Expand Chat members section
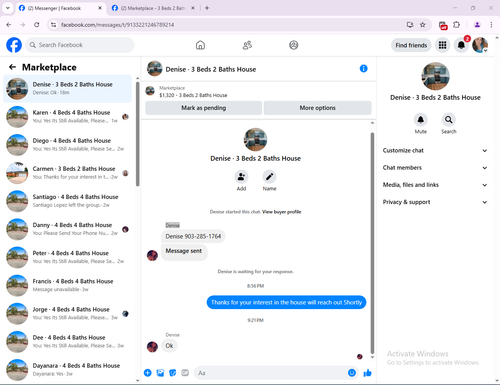500x385 pixels. [x=435, y=168]
